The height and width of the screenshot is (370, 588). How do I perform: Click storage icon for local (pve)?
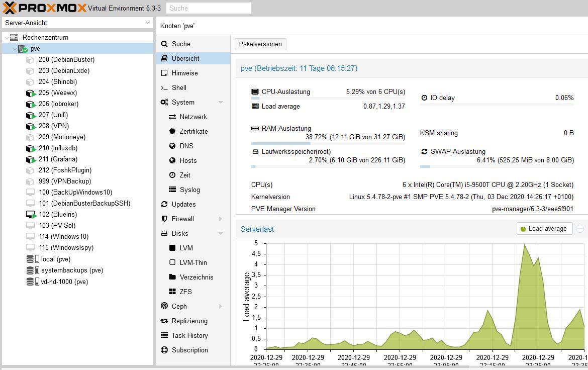click(x=33, y=259)
